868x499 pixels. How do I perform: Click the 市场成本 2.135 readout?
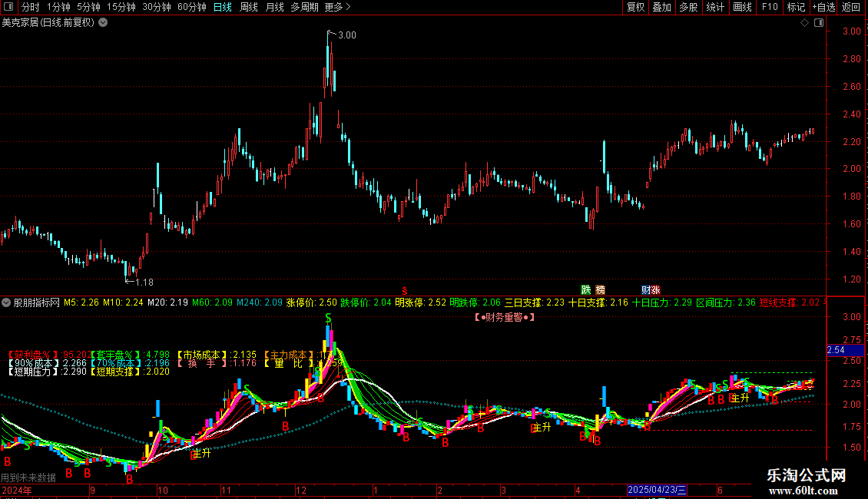coord(216,355)
